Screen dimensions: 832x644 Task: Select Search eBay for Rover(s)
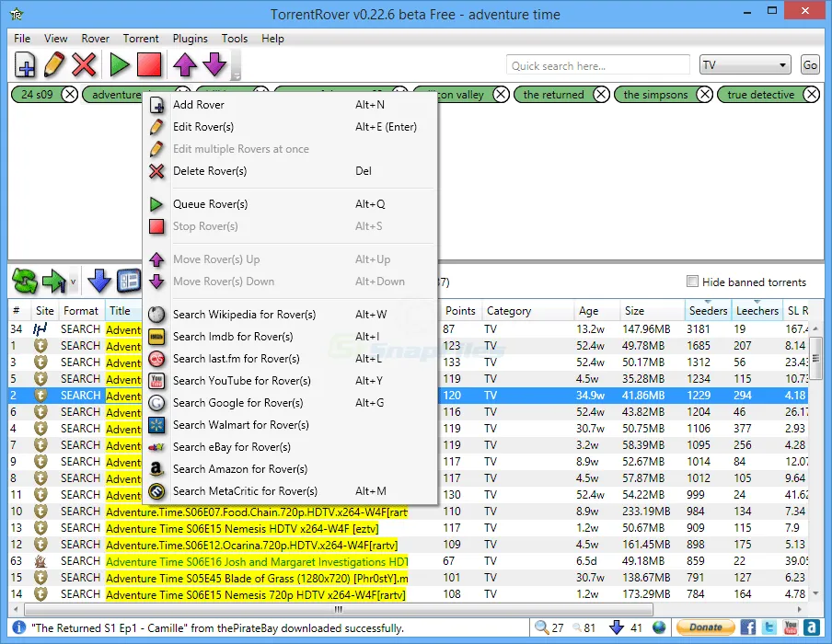point(290,447)
